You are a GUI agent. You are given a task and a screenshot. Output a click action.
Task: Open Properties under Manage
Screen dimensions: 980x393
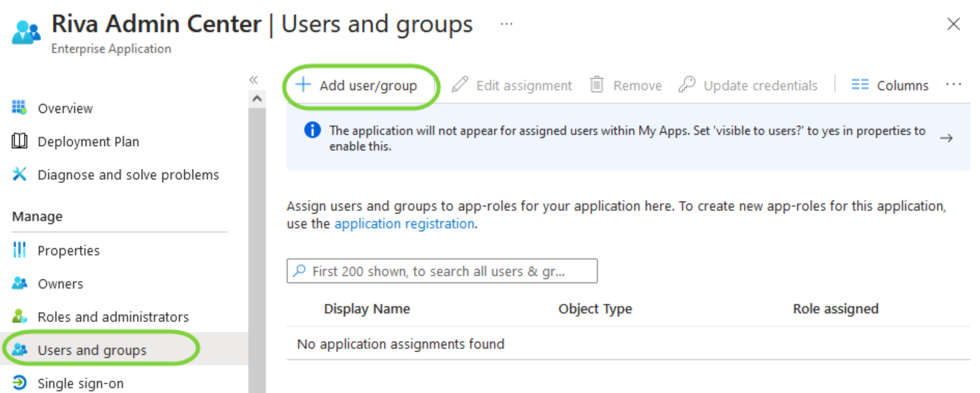68,250
